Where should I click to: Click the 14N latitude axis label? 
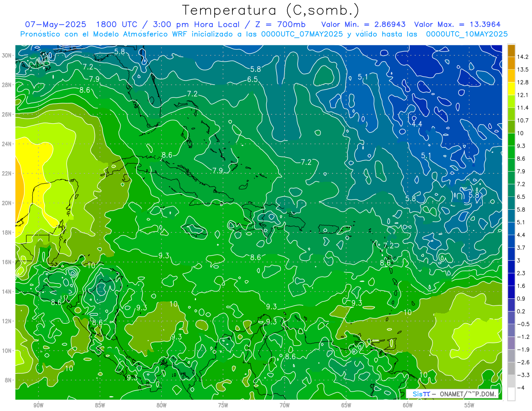(7, 292)
